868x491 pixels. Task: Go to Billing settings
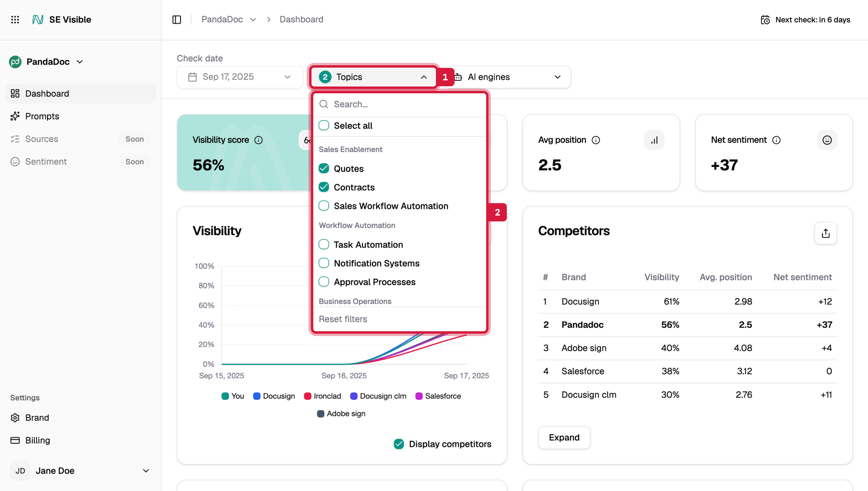click(x=38, y=440)
